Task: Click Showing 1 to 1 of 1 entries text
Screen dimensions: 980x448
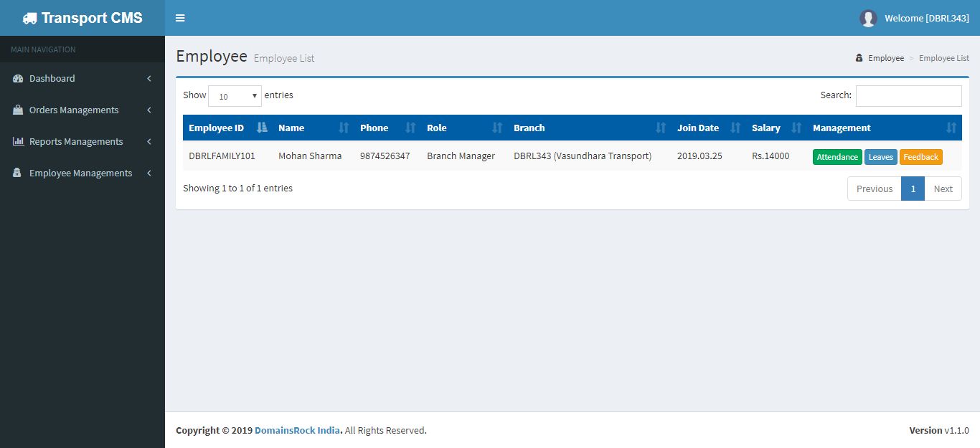Action: pos(237,188)
